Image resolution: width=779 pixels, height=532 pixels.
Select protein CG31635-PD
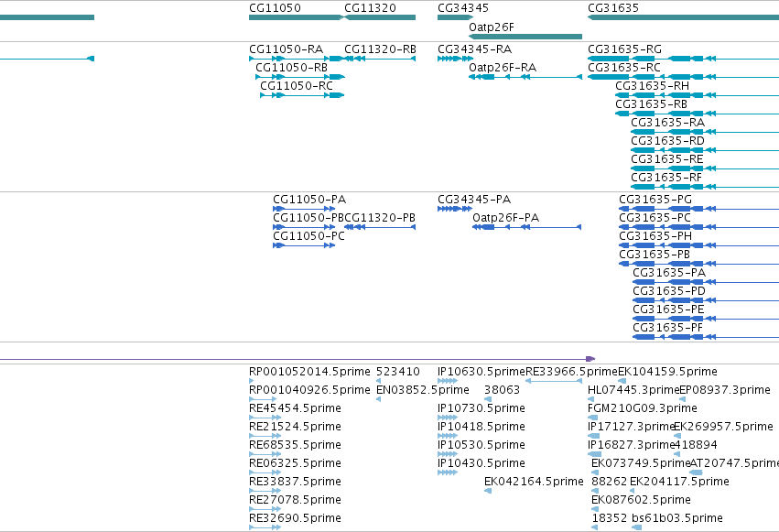pos(669,291)
